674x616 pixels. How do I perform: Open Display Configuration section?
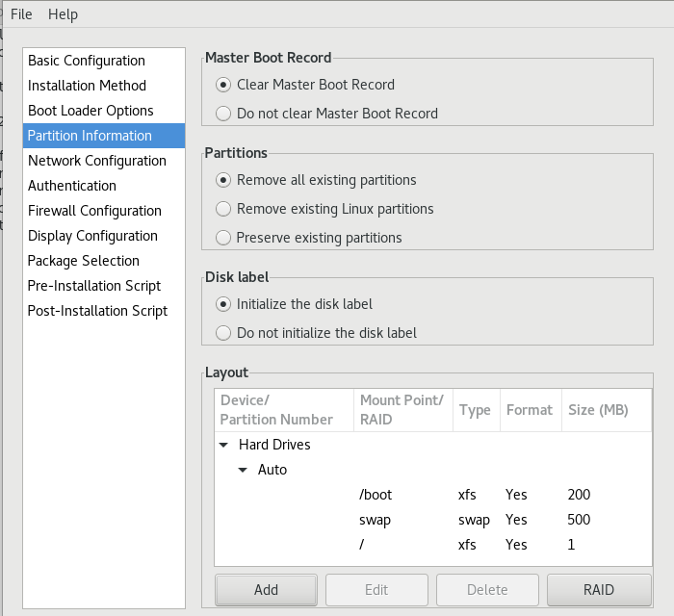coord(104,236)
